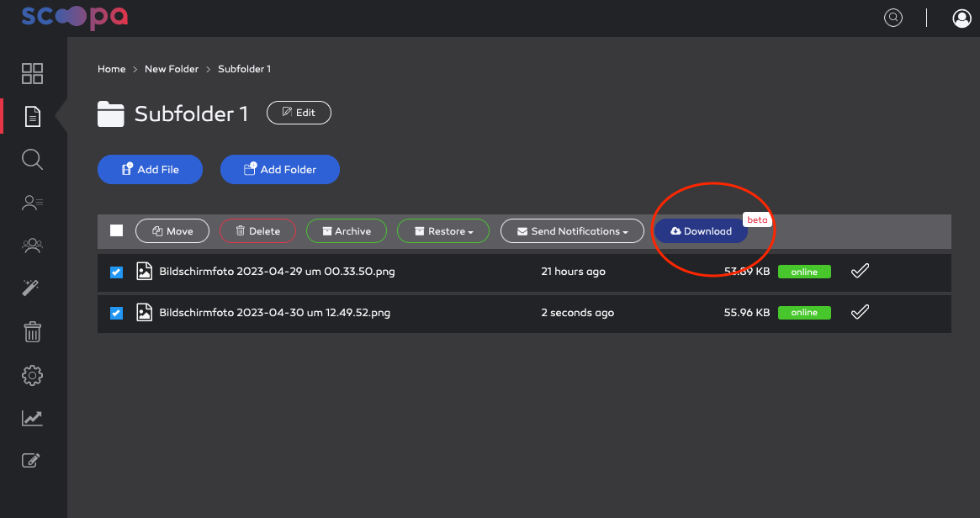Go to New Folder in breadcrumb
980x518 pixels.
(172, 69)
